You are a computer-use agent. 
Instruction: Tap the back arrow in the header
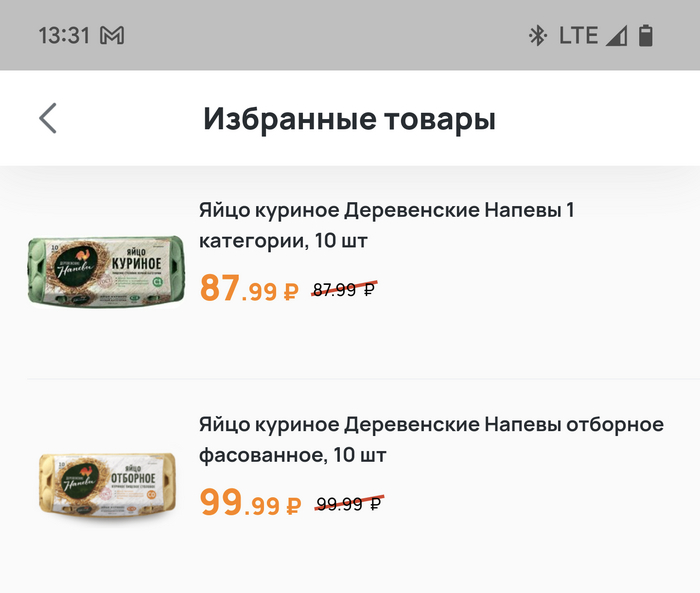point(48,118)
